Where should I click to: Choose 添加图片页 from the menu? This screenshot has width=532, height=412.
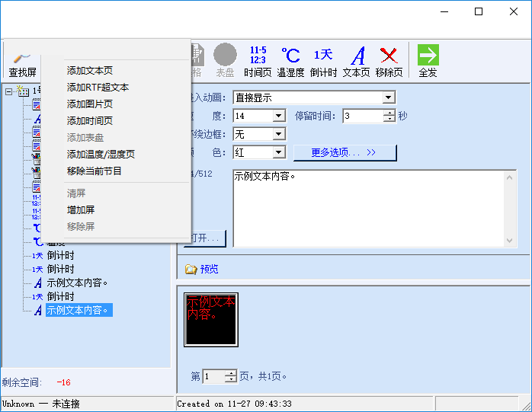pyautogui.click(x=90, y=104)
